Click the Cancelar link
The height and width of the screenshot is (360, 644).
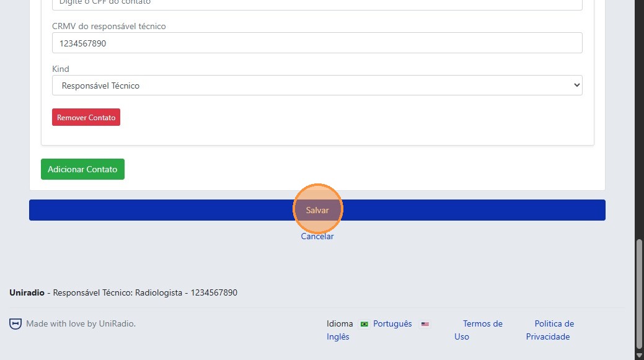pos(317,236)
